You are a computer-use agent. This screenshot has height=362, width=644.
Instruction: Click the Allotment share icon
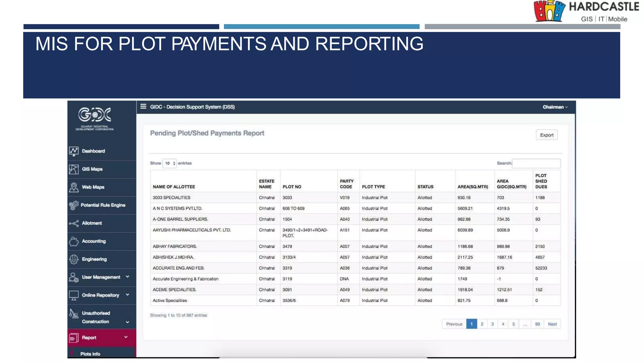[x=74, y=223]
